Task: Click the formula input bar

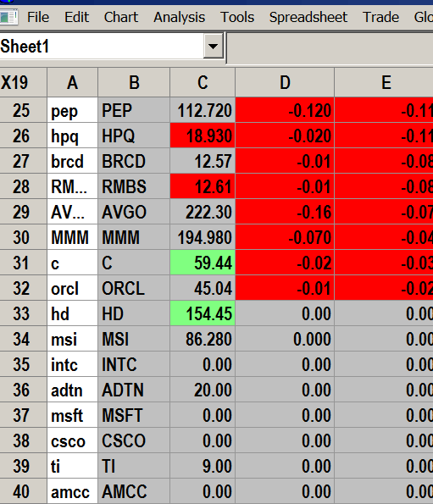Action: click(x=330, y=47)
